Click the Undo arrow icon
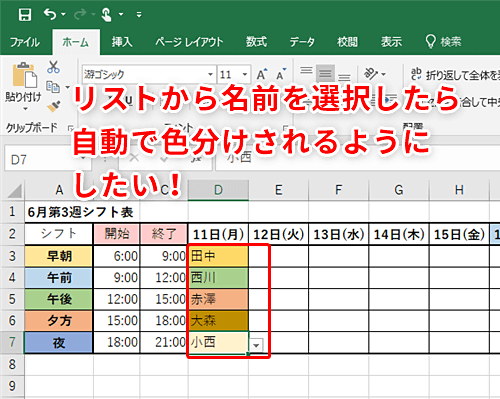 click(x=50, y=14)
